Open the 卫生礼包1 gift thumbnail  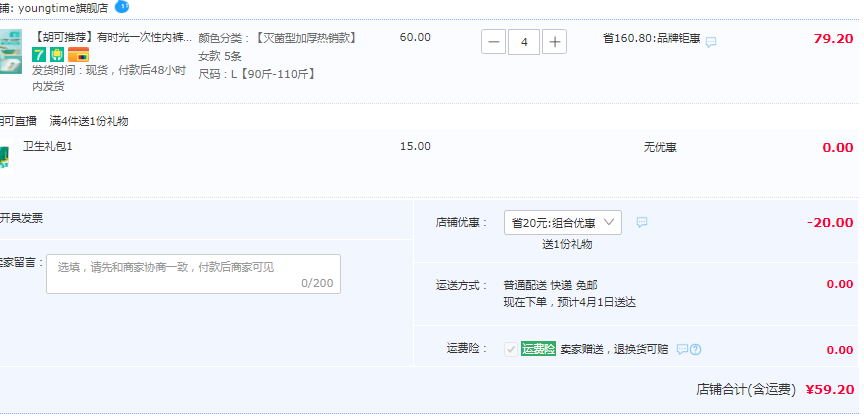pos(6,157)
